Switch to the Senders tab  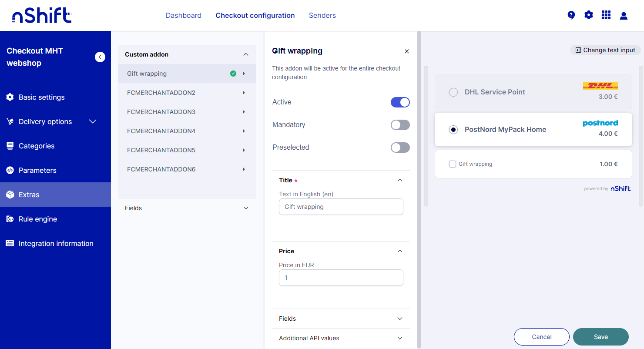click(x=322, y=16)
